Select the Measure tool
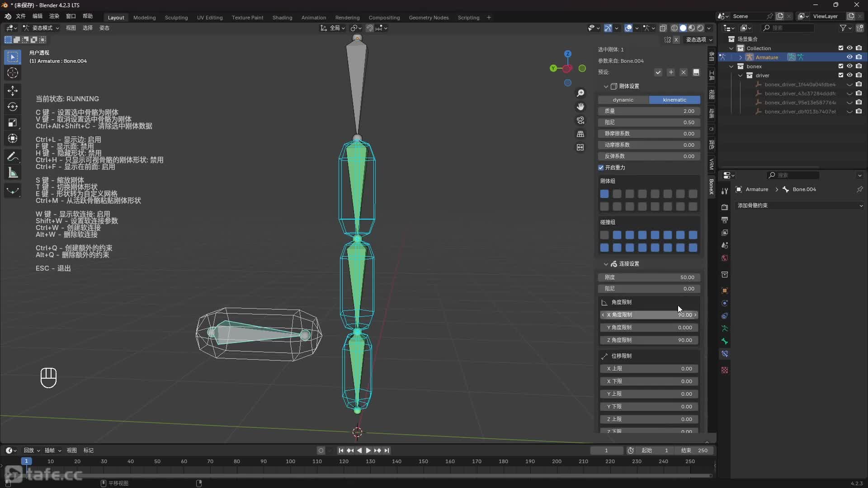 click(13, 173)
